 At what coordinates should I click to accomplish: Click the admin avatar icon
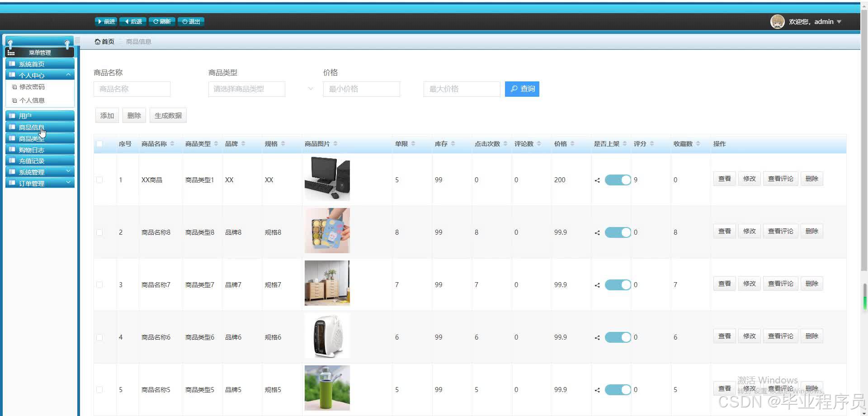777,21
